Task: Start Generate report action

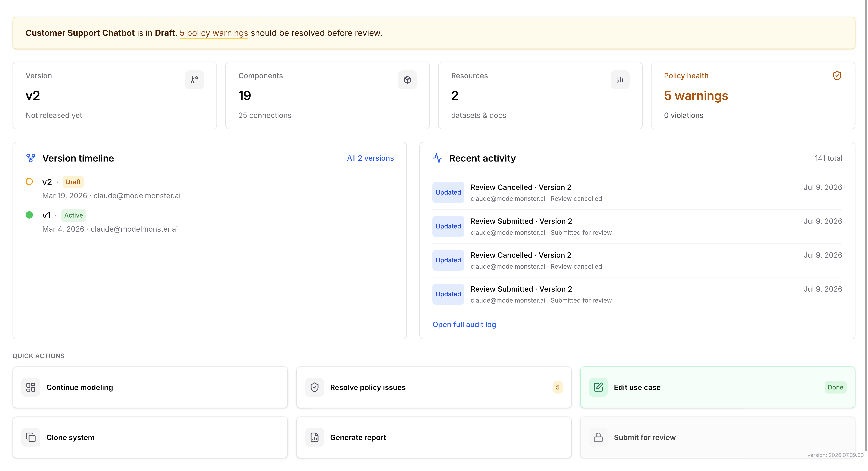Action: click(x=434, y=437)
